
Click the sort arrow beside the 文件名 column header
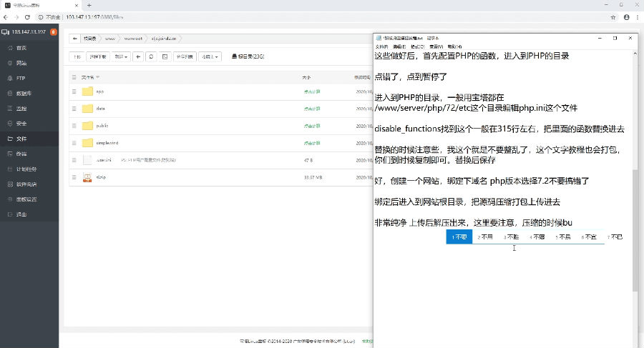point(98,77)
